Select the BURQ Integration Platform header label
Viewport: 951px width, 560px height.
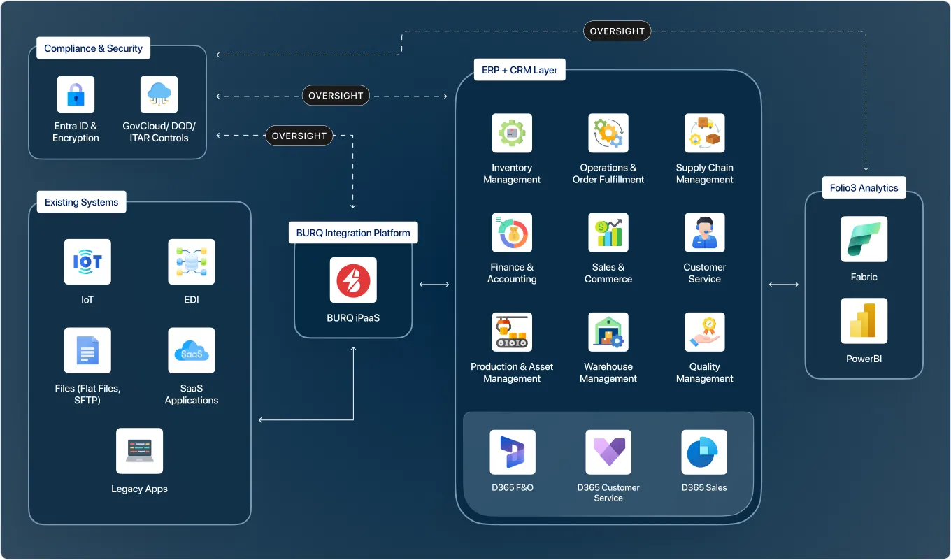[x=353, y=233]
